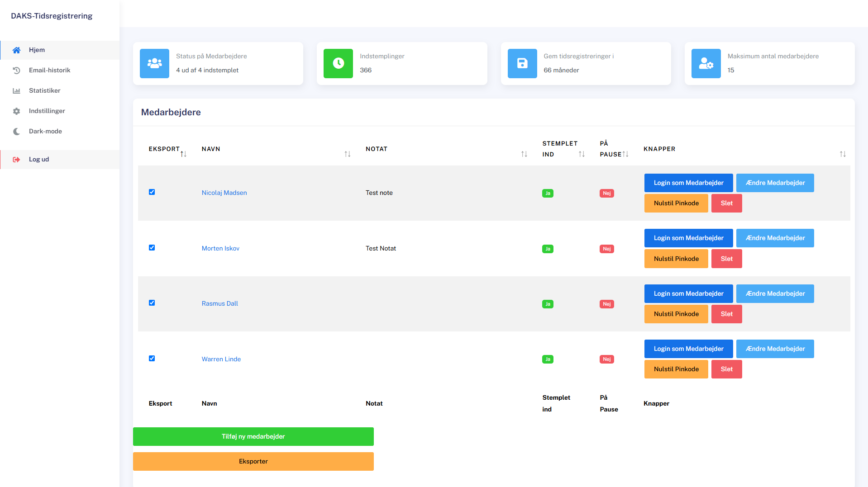Open DAKS-Tidsregistrering brand link
Image resolution: width=868 pixels, height=487 pixels.
[x=52, y=16]
